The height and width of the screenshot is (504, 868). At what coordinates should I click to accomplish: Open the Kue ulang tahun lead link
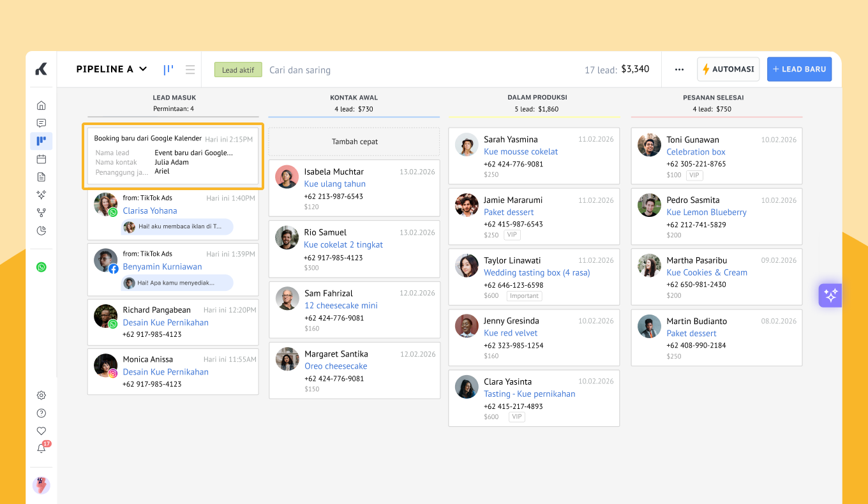334,184
